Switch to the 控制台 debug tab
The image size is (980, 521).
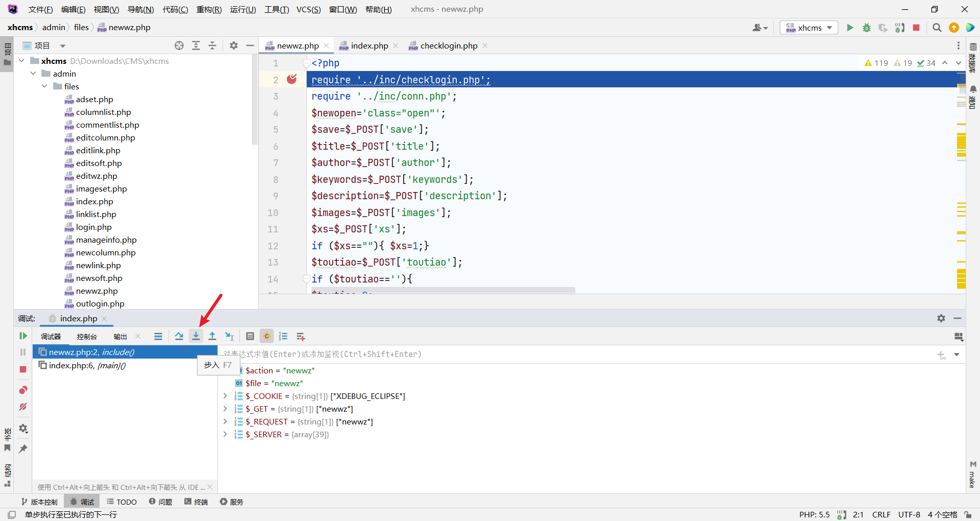(x=87, y=337)
